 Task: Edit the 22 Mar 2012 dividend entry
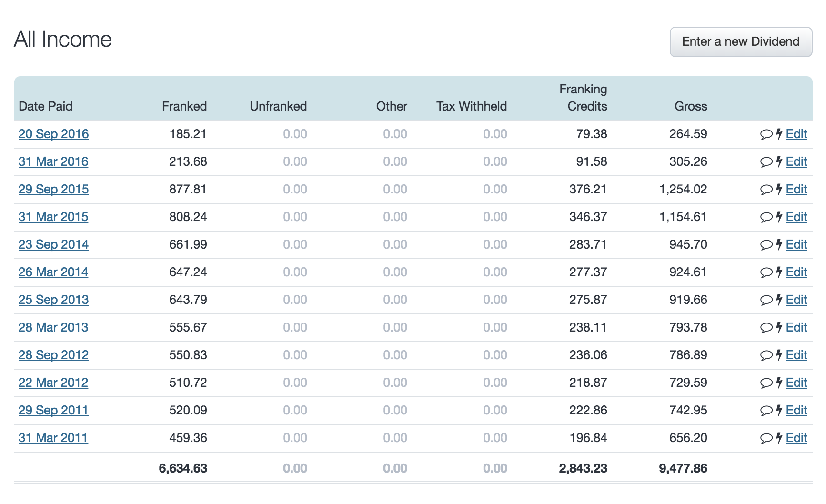(797, 383)
